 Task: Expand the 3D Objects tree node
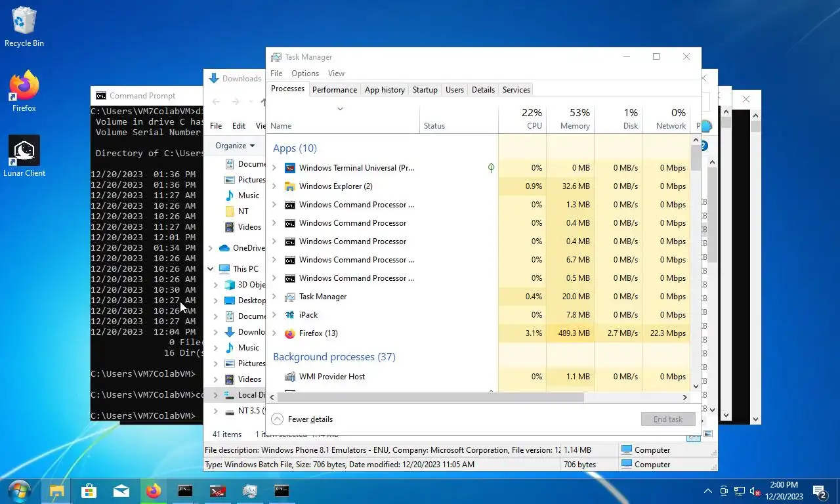click(216, 285)
